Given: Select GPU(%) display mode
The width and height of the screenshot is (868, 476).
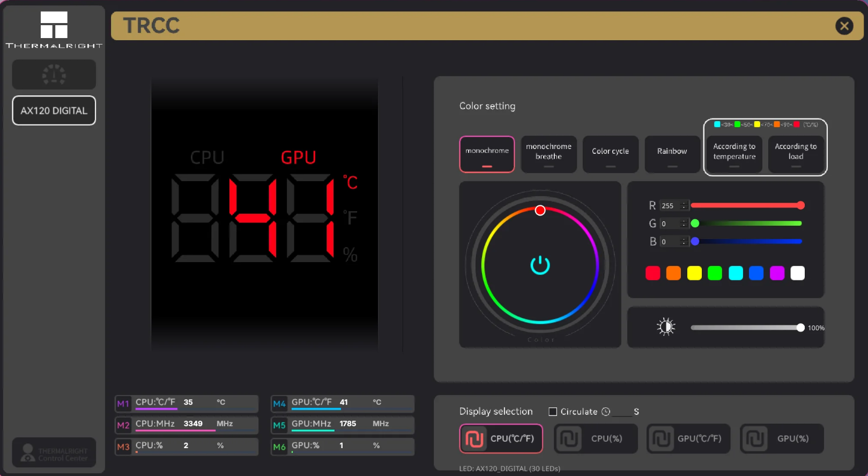Looking at the screenshot, I should pyautogui.click(x=782, y=438).
